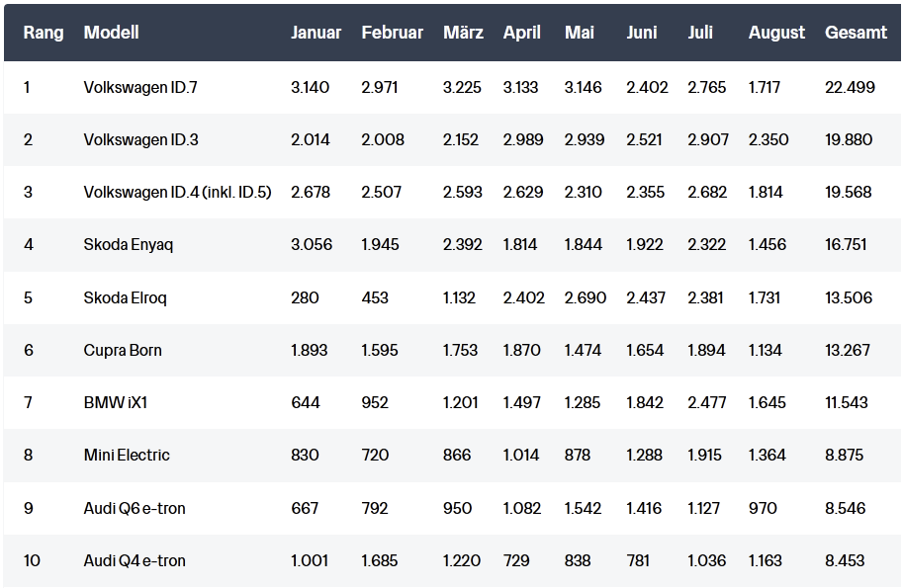Select the BMW iX1 model name
Image resolution: width=904 pixels, height=588 pixels.
(116, 402)
